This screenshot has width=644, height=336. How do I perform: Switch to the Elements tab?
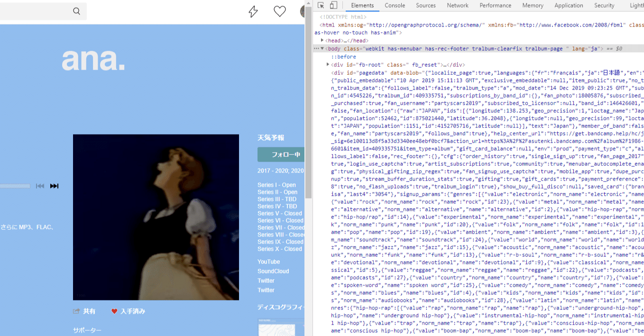point(362,5)
